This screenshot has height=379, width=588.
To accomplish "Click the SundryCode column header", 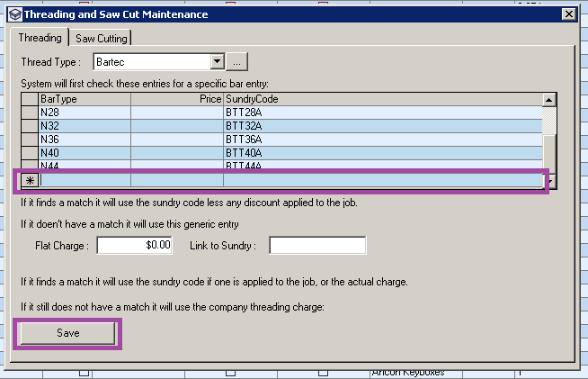I will click(x=382, y=99).
